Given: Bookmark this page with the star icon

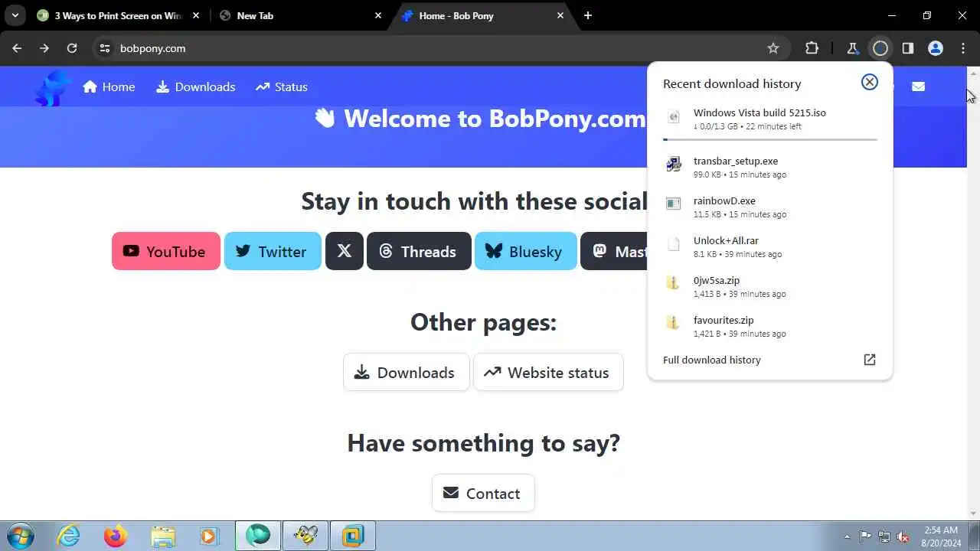Looking at the screenshot, I should click(x=773, y=48).
